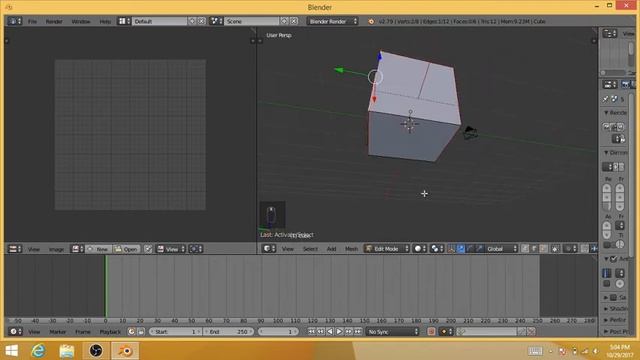
Task: Open the pivot point selector
Action: (x=437, y=249)
